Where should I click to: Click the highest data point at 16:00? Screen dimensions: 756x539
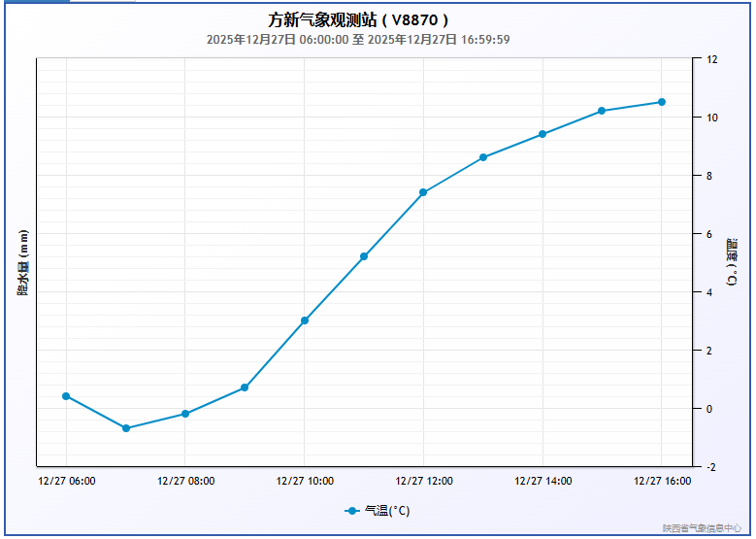(662, 102)
